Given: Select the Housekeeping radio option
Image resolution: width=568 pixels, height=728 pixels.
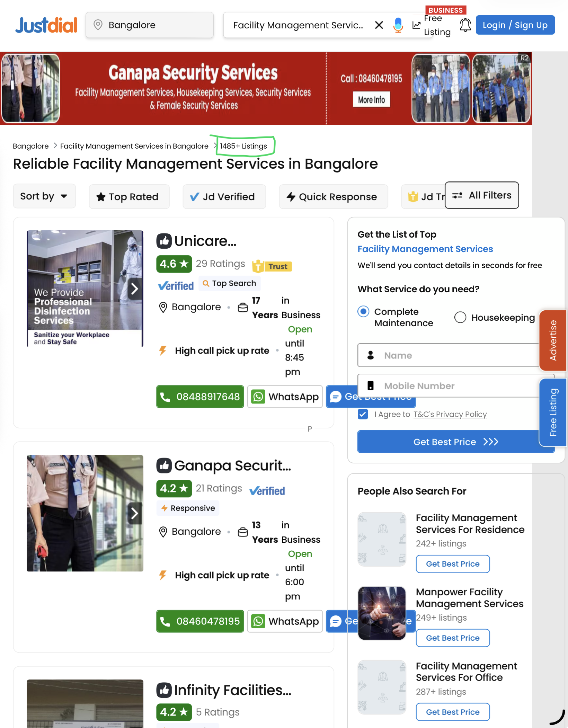Looking at the screenshot, I should 460,317.
